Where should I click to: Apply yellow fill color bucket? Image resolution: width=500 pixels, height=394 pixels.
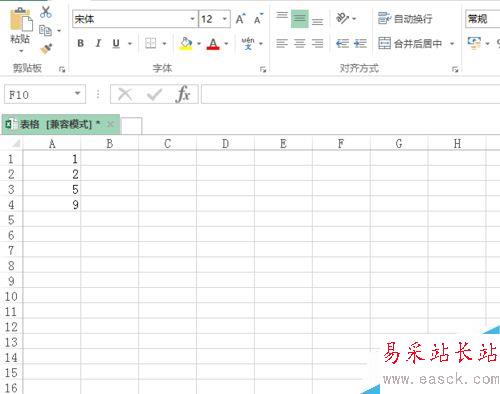tap(186, 43)
